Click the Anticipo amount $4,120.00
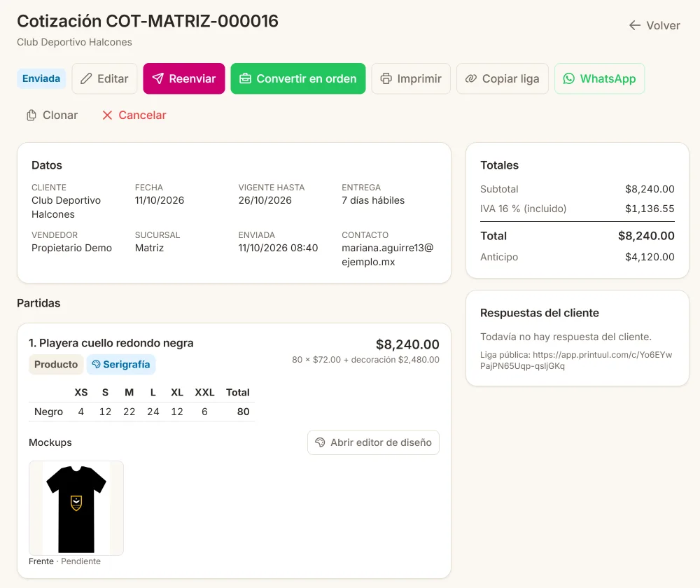Viewport: 700px width, 588px height. [650, 257]
